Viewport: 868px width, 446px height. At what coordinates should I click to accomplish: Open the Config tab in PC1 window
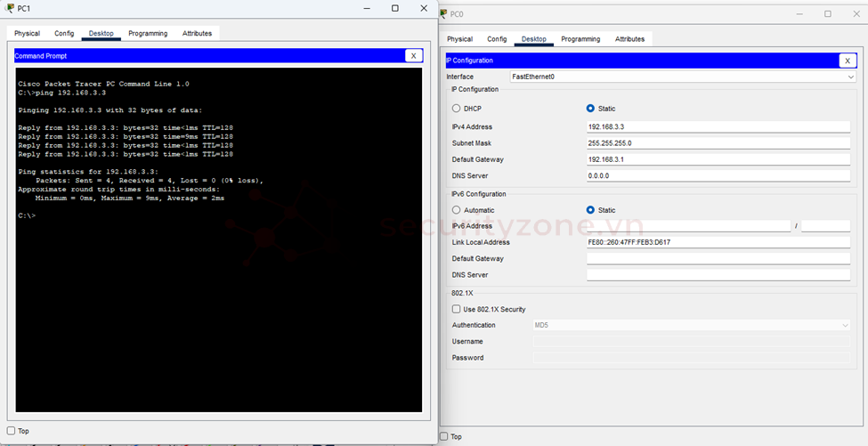64,33
